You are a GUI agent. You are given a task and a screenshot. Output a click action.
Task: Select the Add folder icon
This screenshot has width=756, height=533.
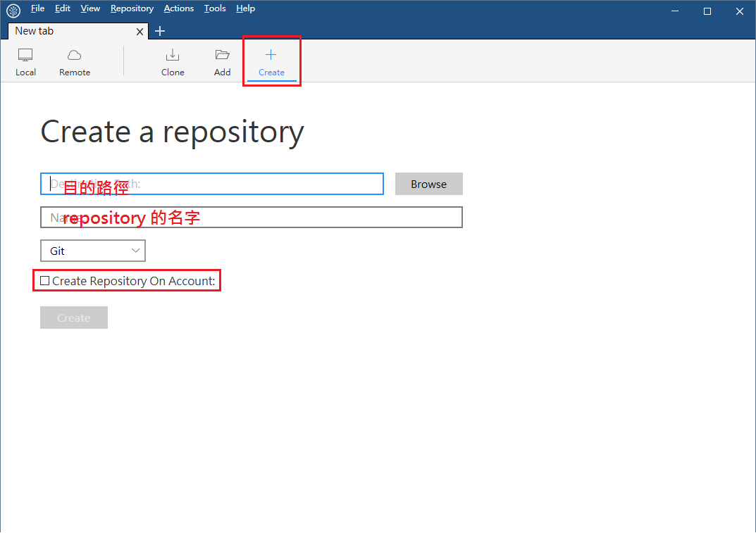click(x=223, y=56)
